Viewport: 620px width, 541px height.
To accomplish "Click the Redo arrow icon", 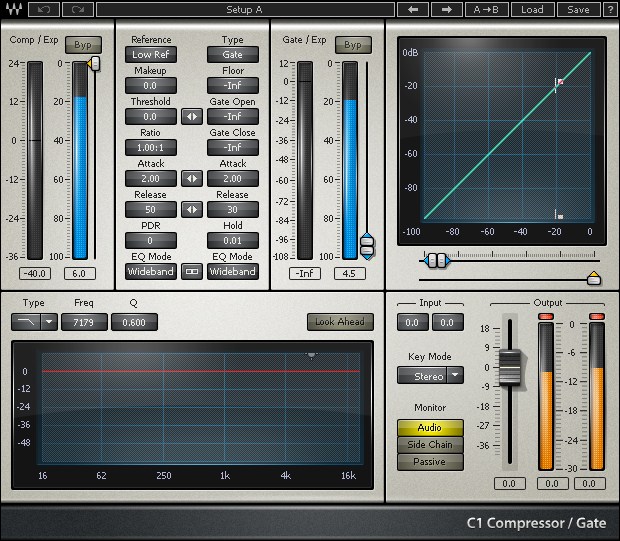I will 78,10.
